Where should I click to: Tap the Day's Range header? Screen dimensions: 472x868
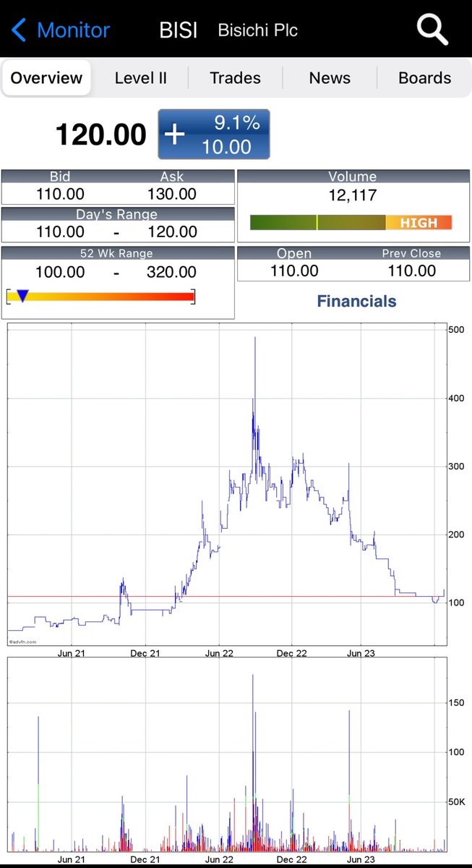tap(117, 214)
